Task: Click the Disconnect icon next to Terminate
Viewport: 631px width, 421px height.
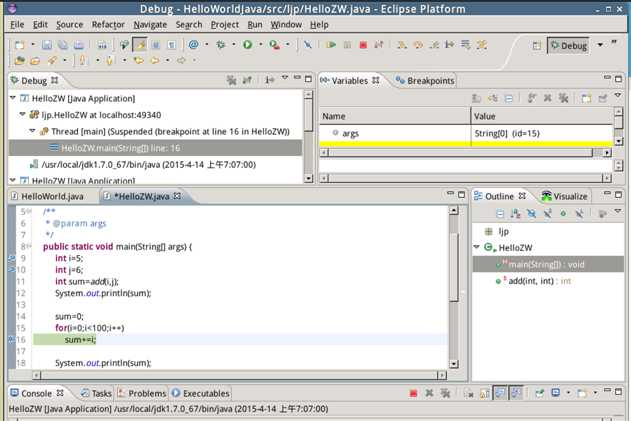Action: [x=379, y=45]
